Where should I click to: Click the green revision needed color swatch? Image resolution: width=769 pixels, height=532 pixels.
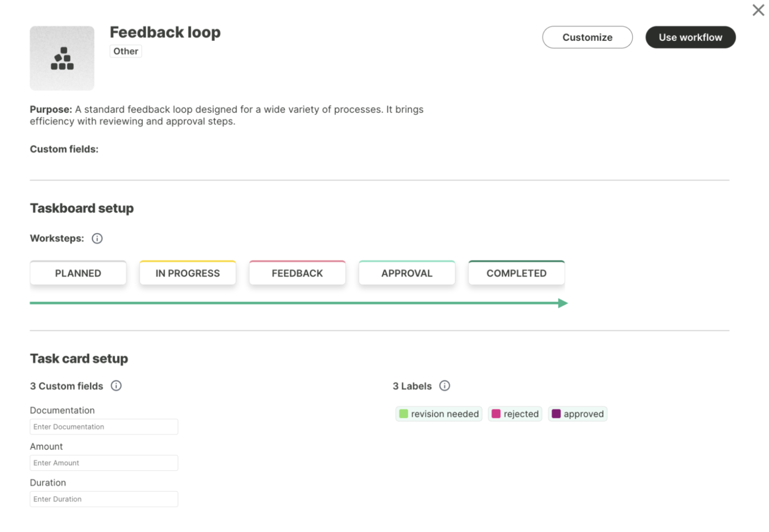coord(403,414)
